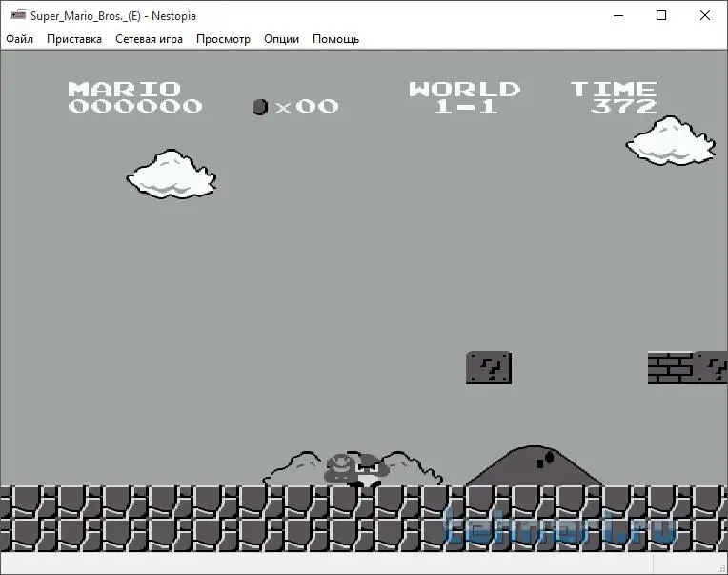728x575 pixels.
Task: Click the x00 coin counter
Action: [308, 107]
